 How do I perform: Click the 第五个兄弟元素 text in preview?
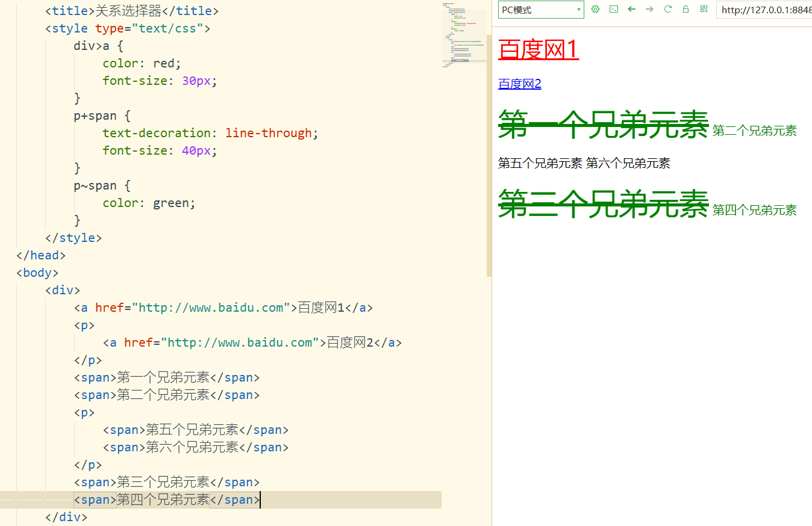pos(540,163)
